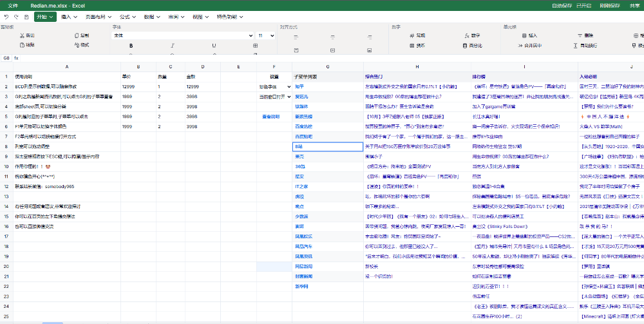Click the formula bar input field
This screenshot has height=324, width=644.
point(322,57)
